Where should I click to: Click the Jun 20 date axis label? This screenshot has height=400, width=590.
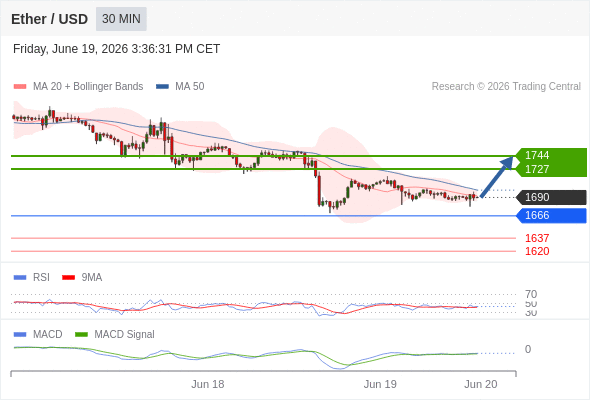click(x=481, y=384)
